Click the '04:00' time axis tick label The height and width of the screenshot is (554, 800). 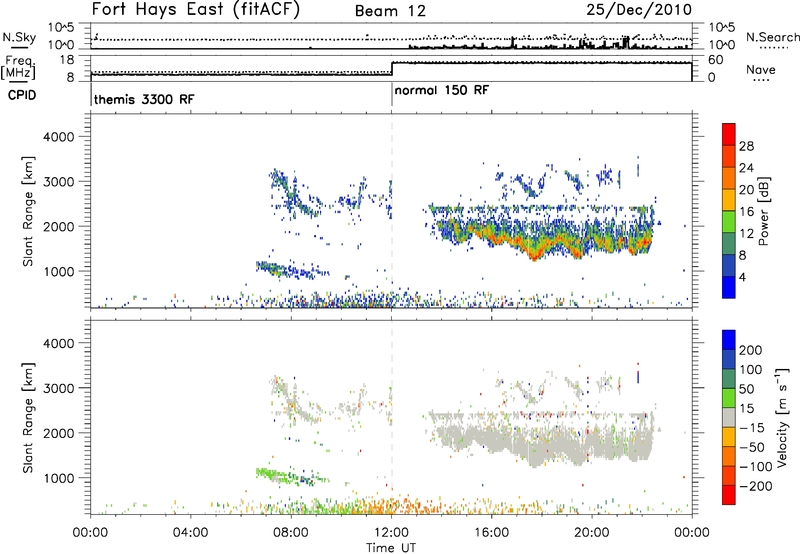(191, 533)
